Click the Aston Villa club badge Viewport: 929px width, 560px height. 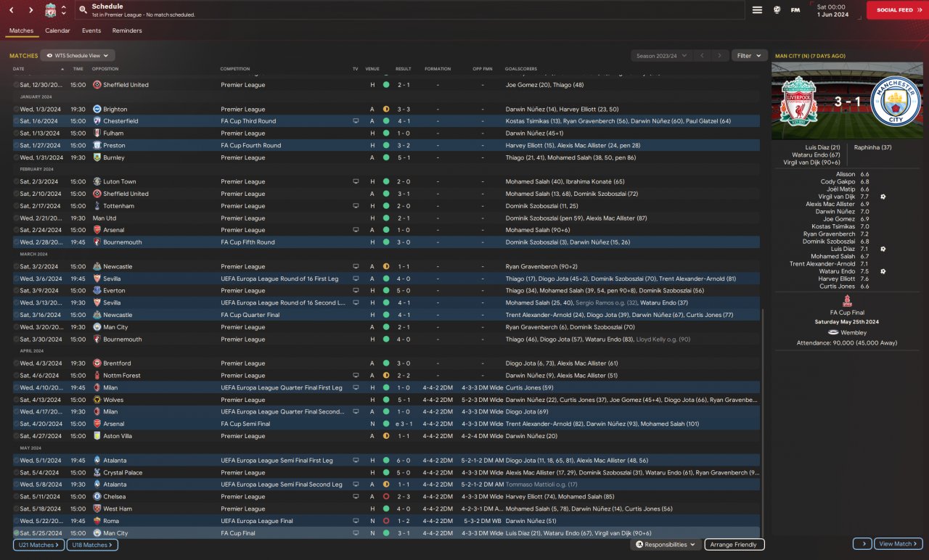point(97,436)
